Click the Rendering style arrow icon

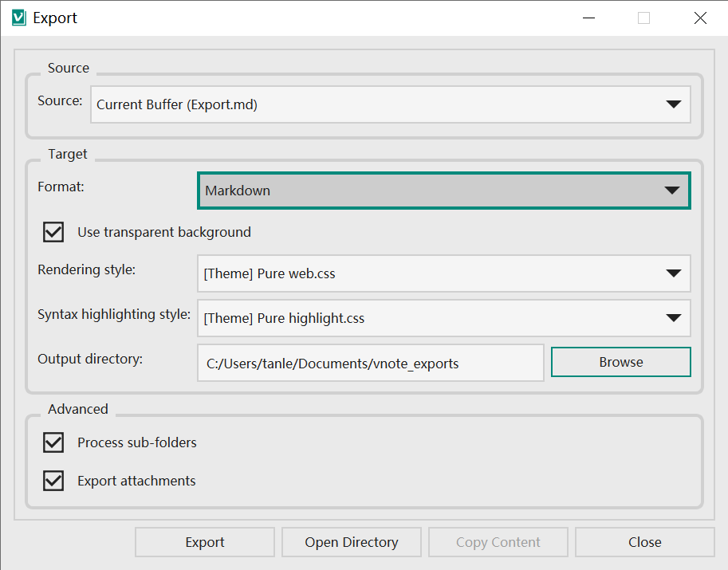point(673,273)
